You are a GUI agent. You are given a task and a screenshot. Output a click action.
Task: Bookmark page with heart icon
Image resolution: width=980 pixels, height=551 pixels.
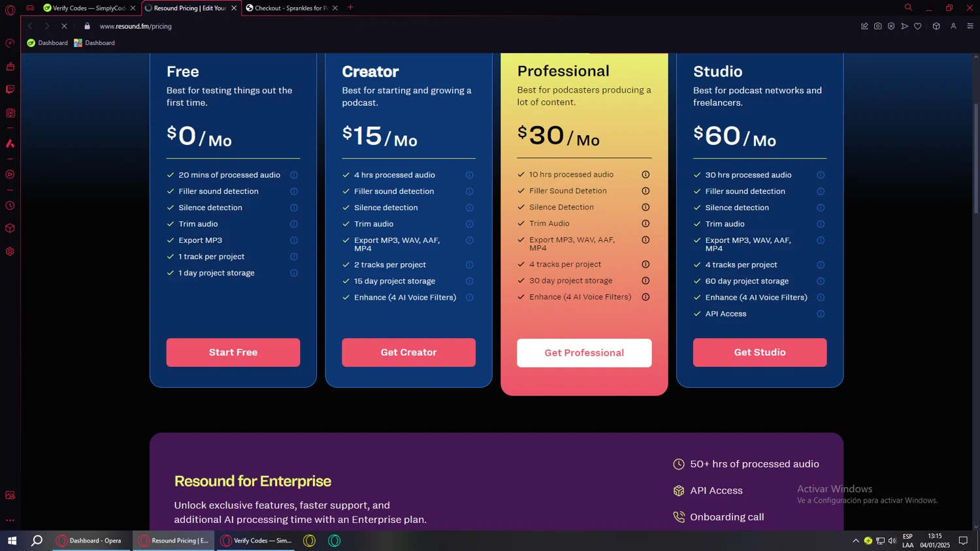918,26
